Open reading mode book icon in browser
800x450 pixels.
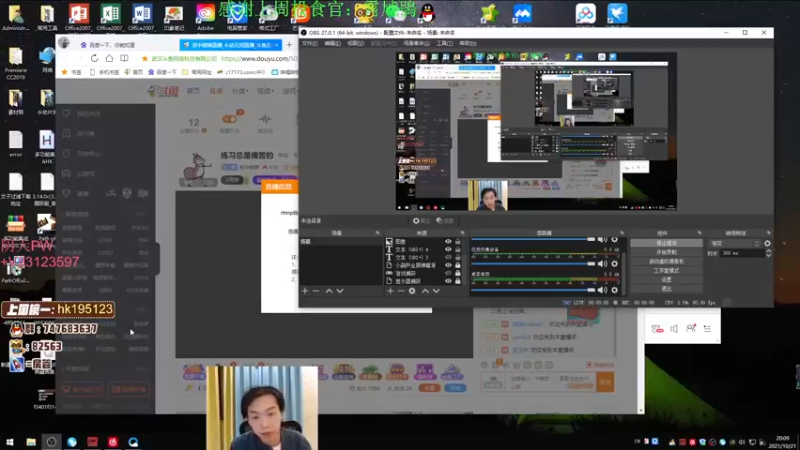tap(124, 58)
